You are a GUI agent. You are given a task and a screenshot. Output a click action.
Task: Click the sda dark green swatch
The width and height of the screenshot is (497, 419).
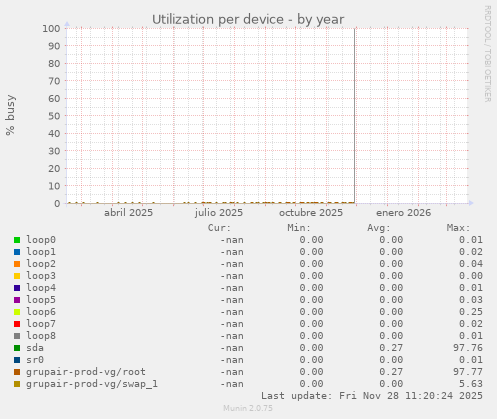tap(17, 348)
